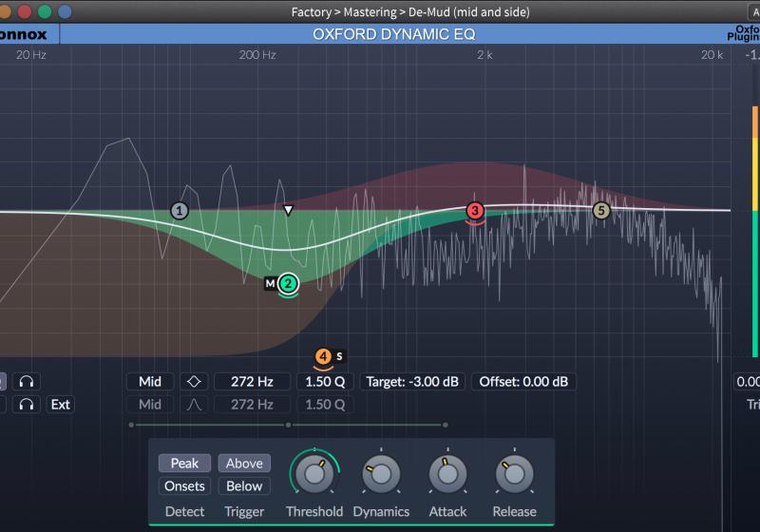Viewport: 760px width, 532px height.
Task: Change the bell filter shape diamond icon
Action: click(x=194, y=382)
